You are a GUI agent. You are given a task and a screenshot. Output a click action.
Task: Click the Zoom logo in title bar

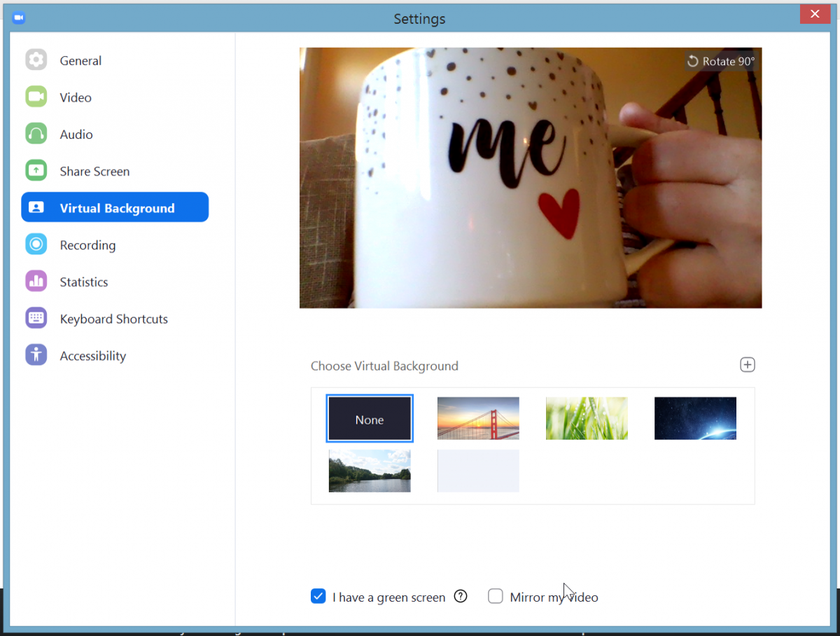coord(19,18)
